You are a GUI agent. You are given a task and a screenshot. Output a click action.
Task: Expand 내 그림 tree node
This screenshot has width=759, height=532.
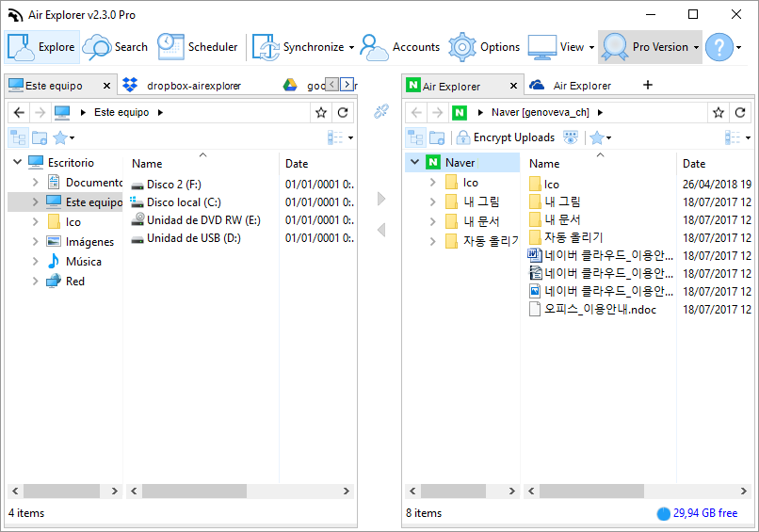point(432,202)
